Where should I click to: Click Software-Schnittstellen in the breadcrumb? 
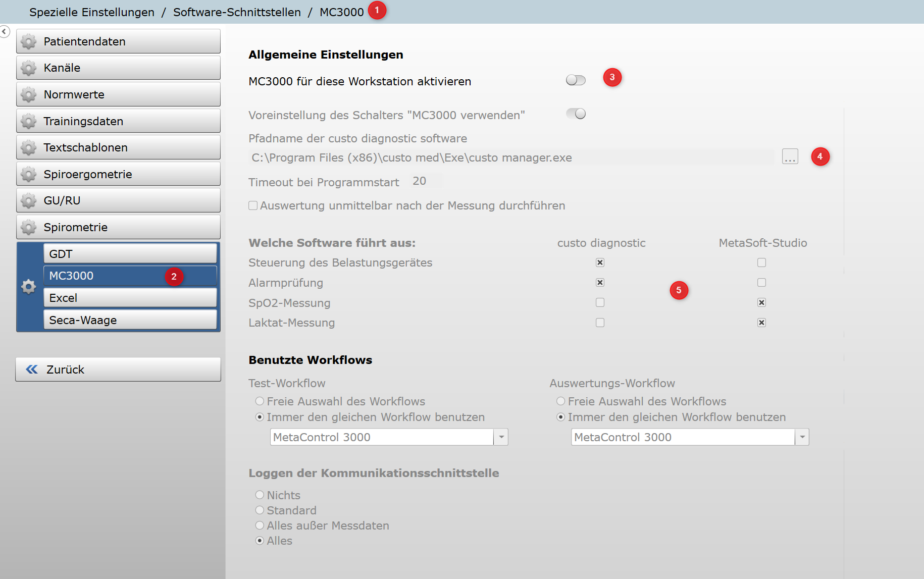(237, 12)
